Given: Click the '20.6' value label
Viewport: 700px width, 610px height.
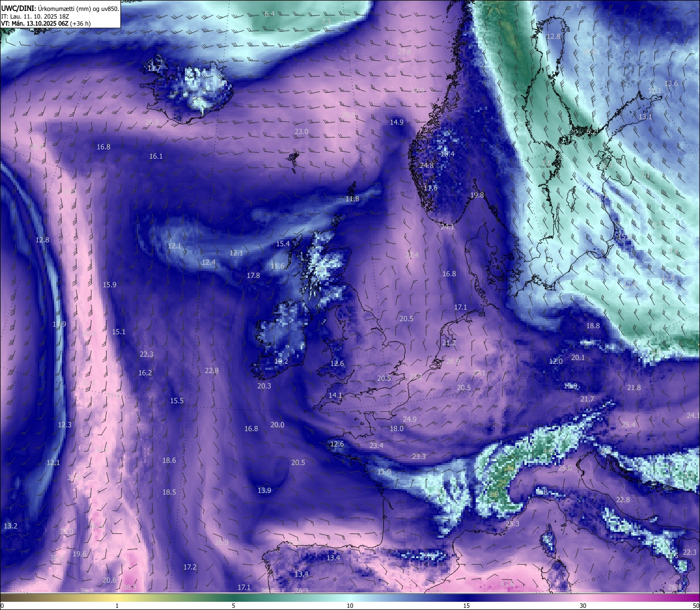Looking at the screenshot, I should tap(109, 580).
